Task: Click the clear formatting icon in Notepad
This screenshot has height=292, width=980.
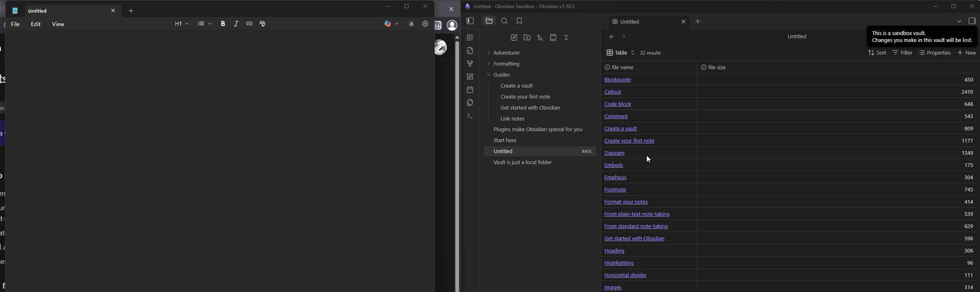Action: click(x=263, y=24)
